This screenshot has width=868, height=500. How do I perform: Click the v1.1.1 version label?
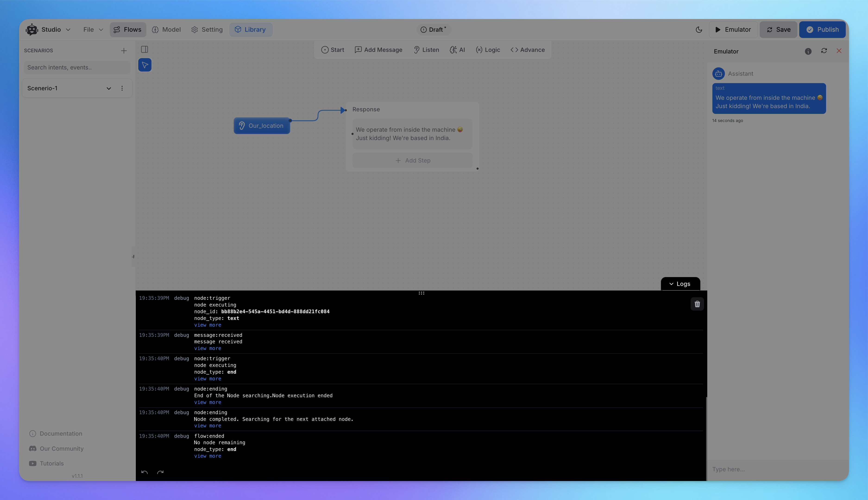click(x=77, y=476)
